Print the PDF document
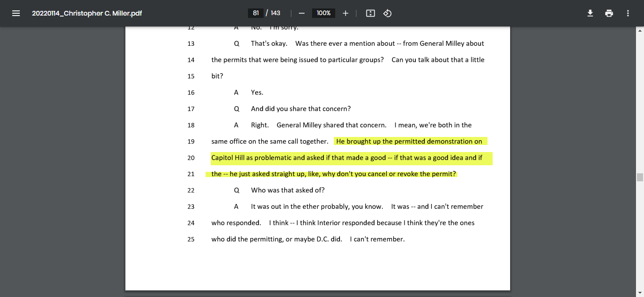The height and width of the screenshot is (297, 644). 609,13
